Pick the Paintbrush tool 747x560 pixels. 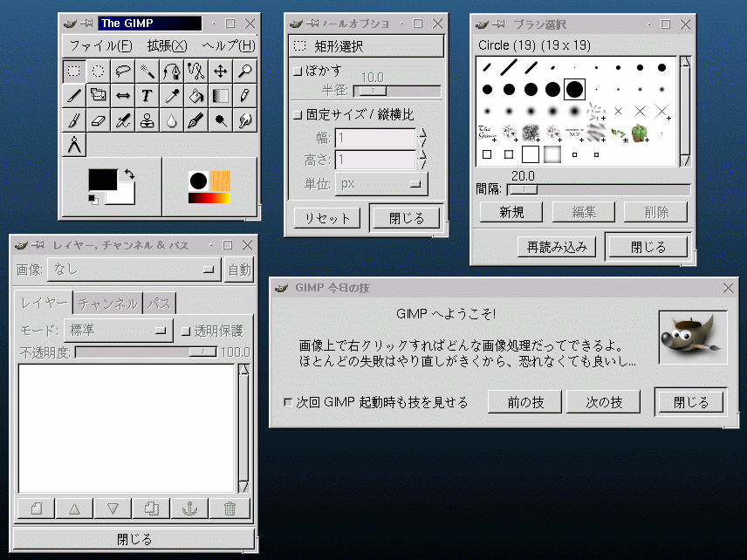coord(74,120)
